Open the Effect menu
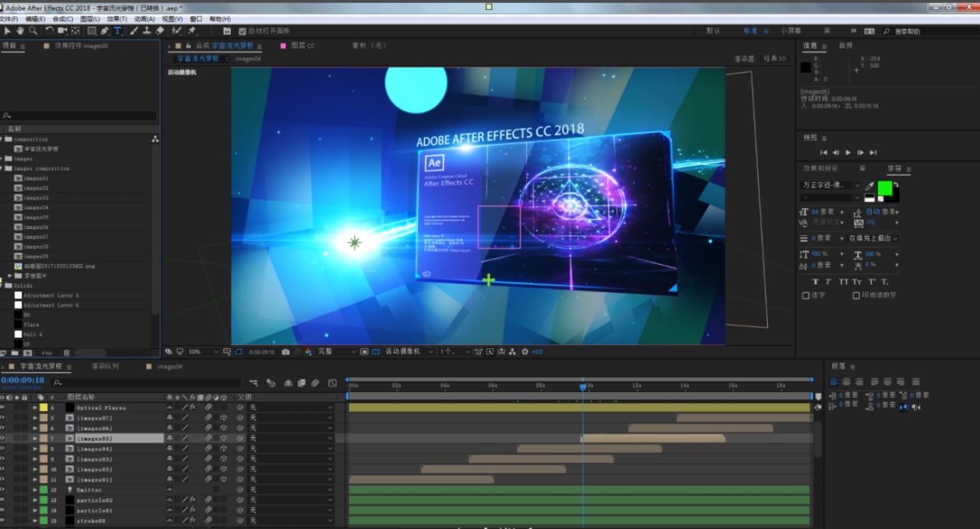This screenshot has width=980, height=529. 117,18
